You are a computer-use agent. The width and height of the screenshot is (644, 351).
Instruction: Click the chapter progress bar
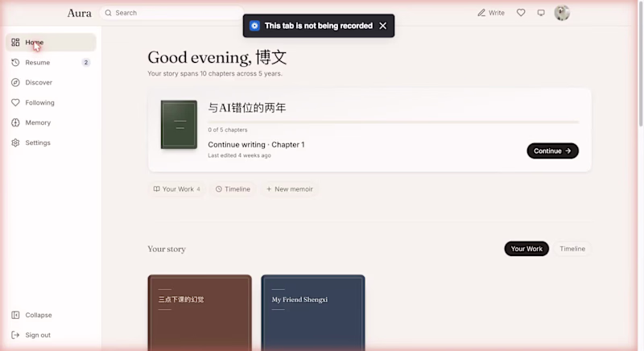click(x=394, y=122)
